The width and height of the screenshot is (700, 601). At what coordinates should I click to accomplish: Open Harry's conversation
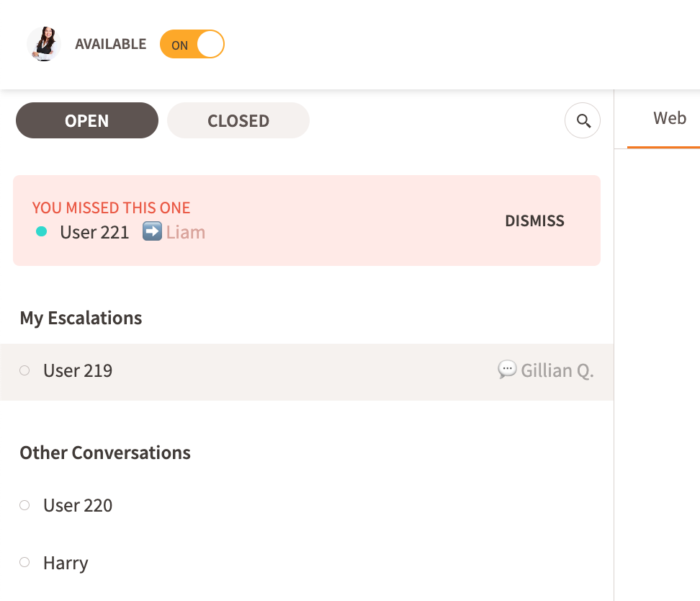pyautogui.click(x=66, y=563)
